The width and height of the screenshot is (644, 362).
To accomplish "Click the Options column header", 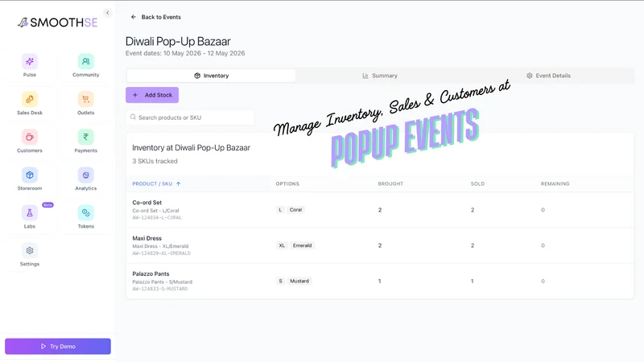I will point(287,184).
